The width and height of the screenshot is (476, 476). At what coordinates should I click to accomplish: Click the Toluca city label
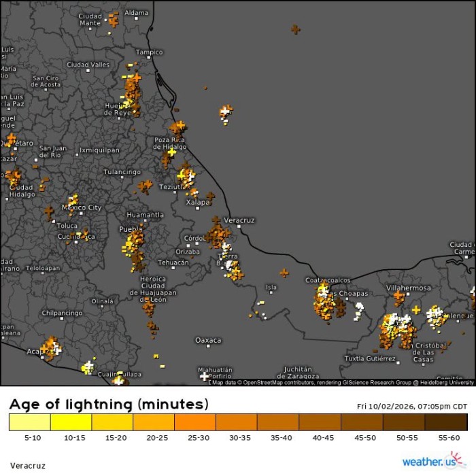[67, 226]
